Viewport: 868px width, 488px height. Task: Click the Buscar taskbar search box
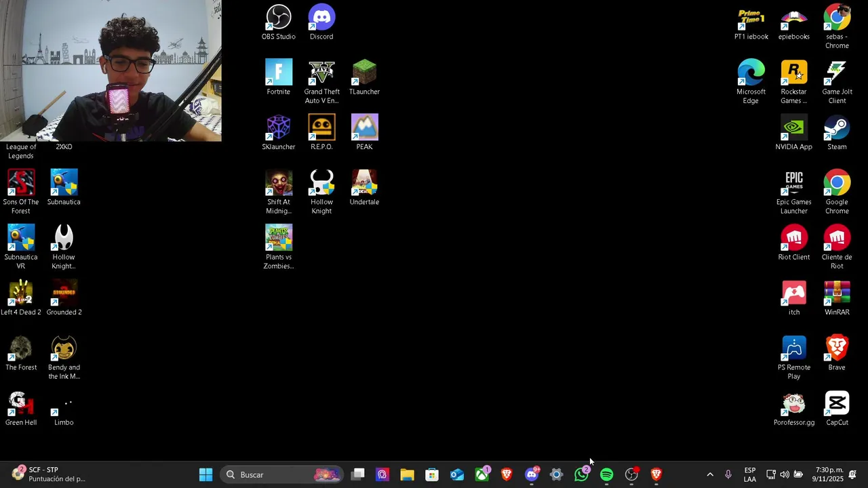tap(283, 474)
